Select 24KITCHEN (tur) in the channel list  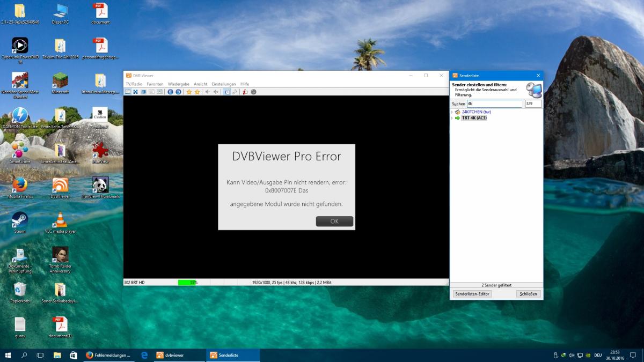(477, 112)
